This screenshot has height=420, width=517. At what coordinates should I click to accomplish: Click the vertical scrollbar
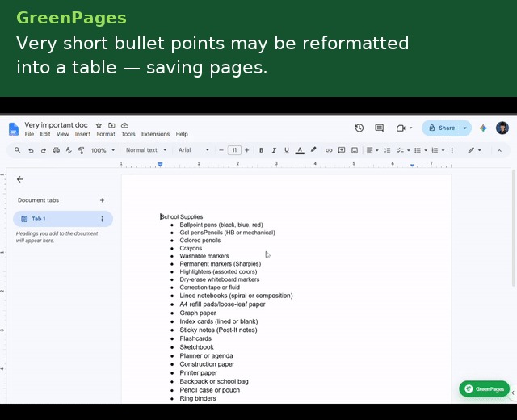[514, 228]
